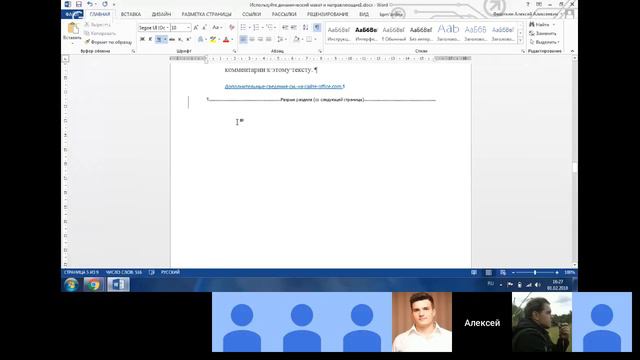640x360 pixels.
Task: Toggle show paragraph marks (¶) button
Action: pos(317,27)
